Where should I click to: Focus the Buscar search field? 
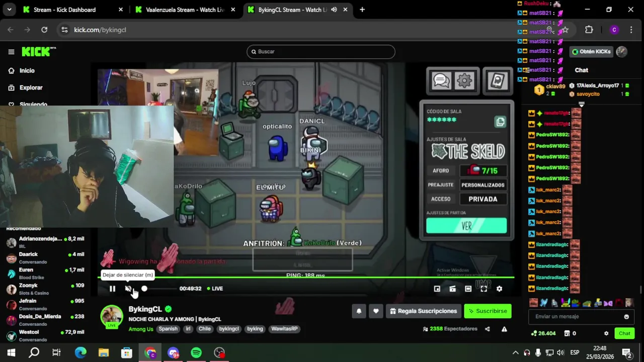click(x=321, y=52)
